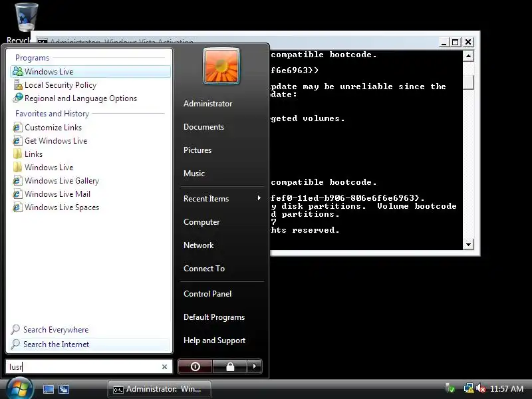Clear the search box with X
This screenshot has width=532, height=399.
coord(164,367)
